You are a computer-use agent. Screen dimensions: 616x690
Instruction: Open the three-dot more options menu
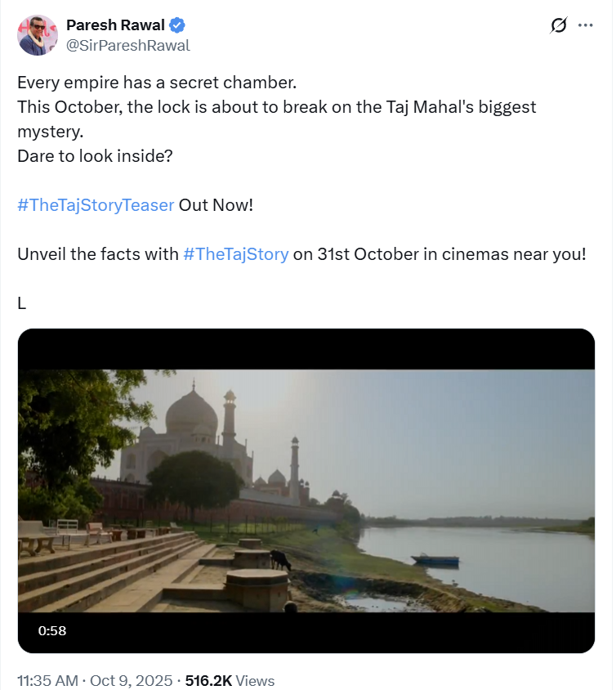[x=585, y=25]
